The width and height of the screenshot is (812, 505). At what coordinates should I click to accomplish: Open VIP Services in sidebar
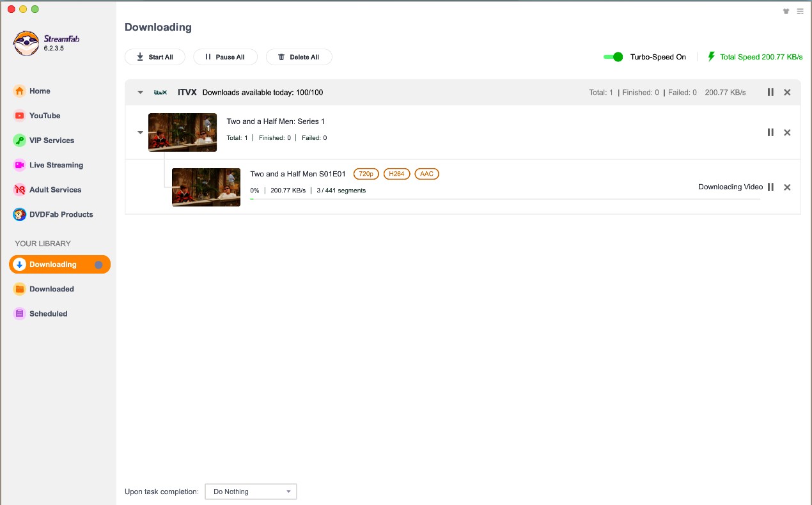click(x=51, y=141)
